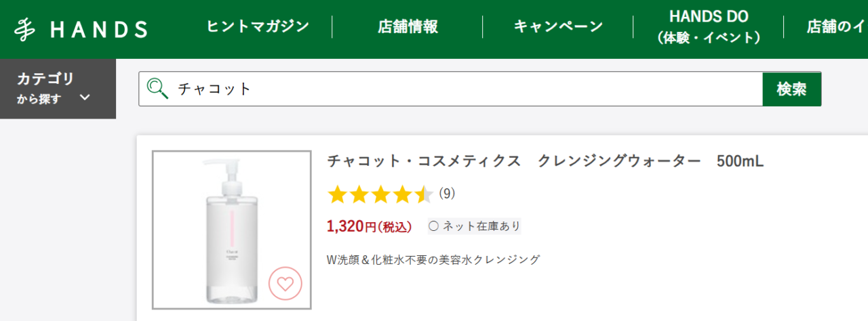Image resolution: width=868 pixels, height=321 pixels.
Task: Open the cleansing water product thumbnail
Action: (x=232, y=230)
